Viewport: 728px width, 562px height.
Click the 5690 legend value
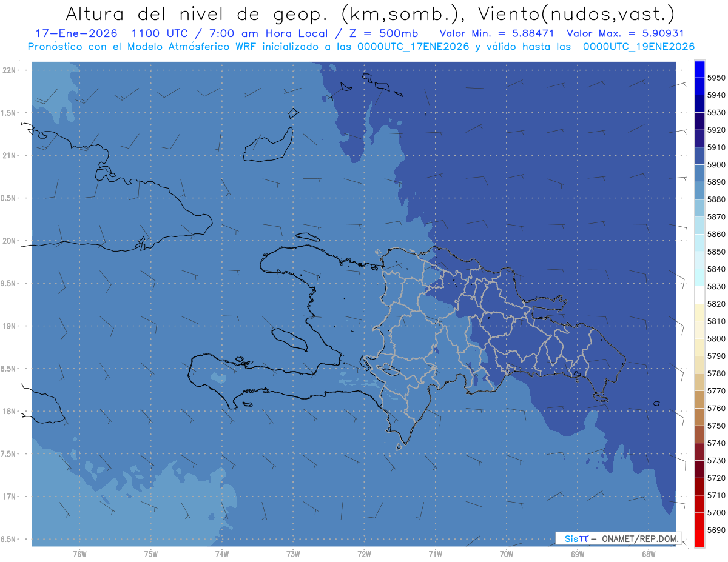click(x=716, y=530)
